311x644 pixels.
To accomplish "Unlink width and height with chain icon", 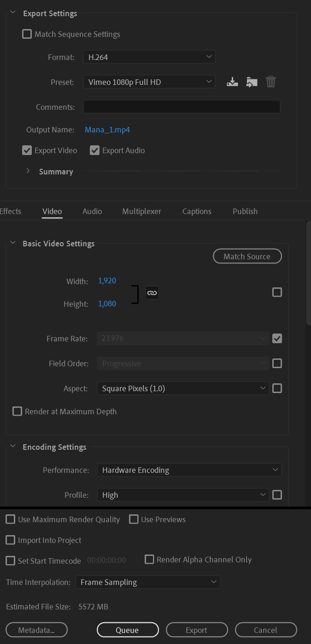I will click(x=152, y=292).
